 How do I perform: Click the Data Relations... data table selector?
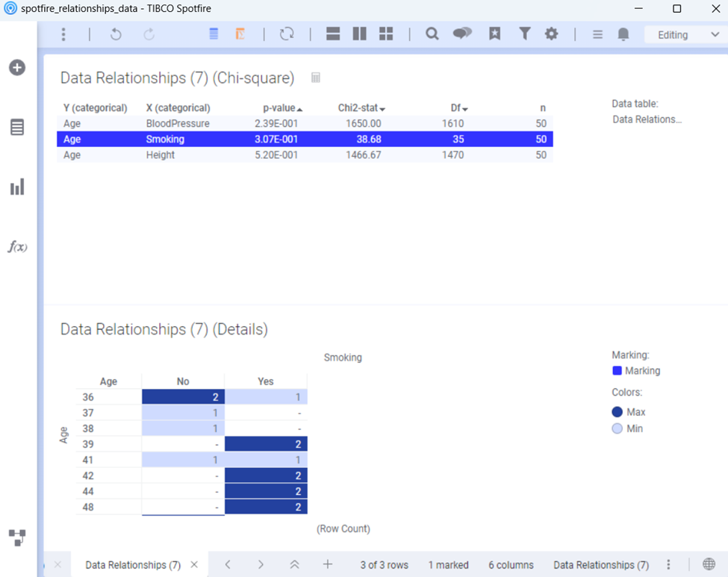click(x=647, y=119)
